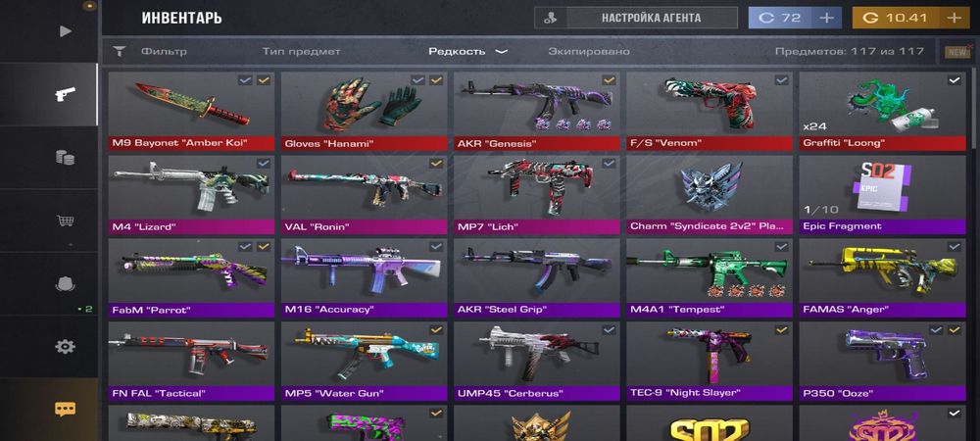Open the chat bubble sidebar icon
The width and height of the screenshot is (980, 441).
tap(65, 410)
